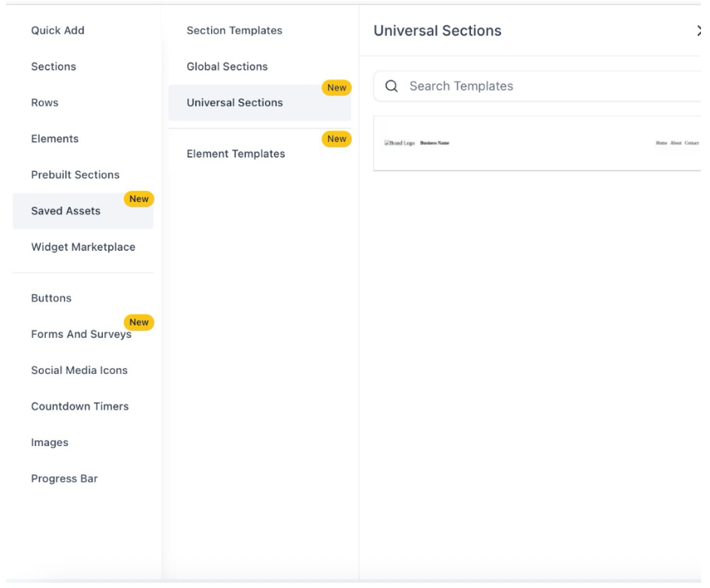The height and width of the screenshot is (588, 710).
Task: Select Progress Bar elements
Action: [x=64, y=478]
